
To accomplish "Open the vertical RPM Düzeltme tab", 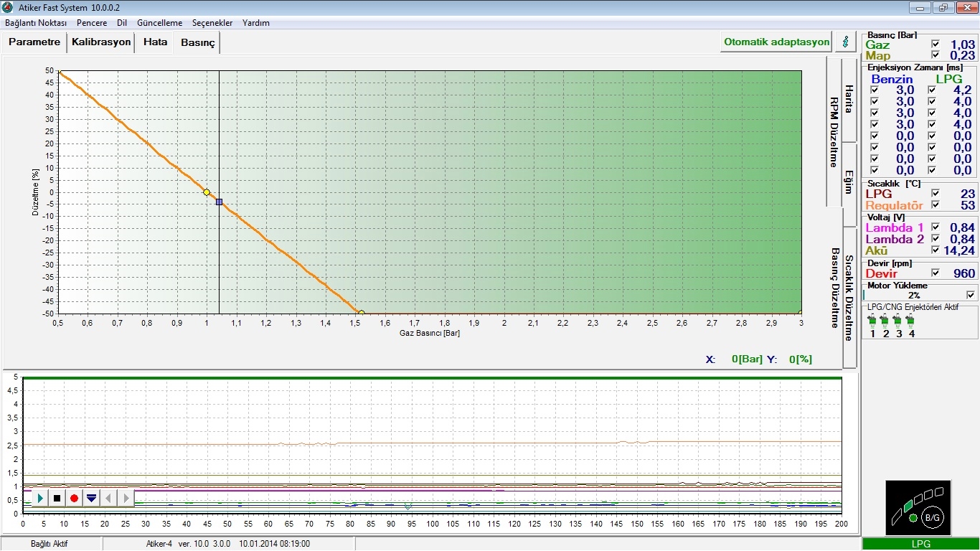I will tap(834, 132).
